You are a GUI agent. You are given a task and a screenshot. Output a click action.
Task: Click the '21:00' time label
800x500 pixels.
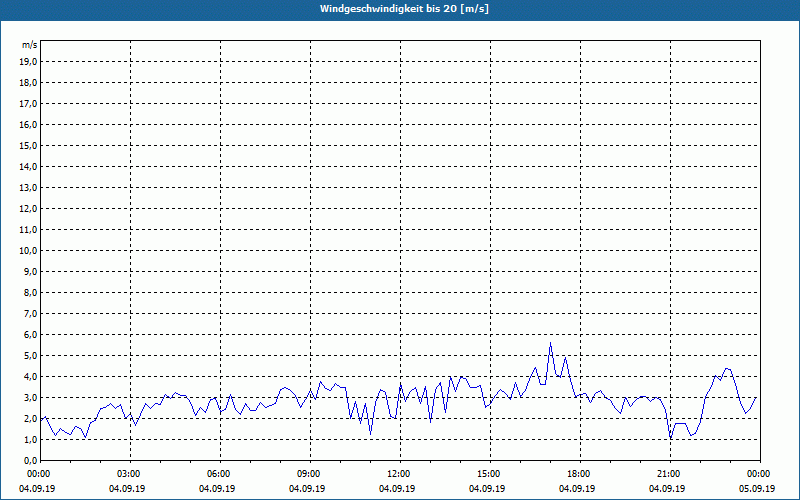670,474
